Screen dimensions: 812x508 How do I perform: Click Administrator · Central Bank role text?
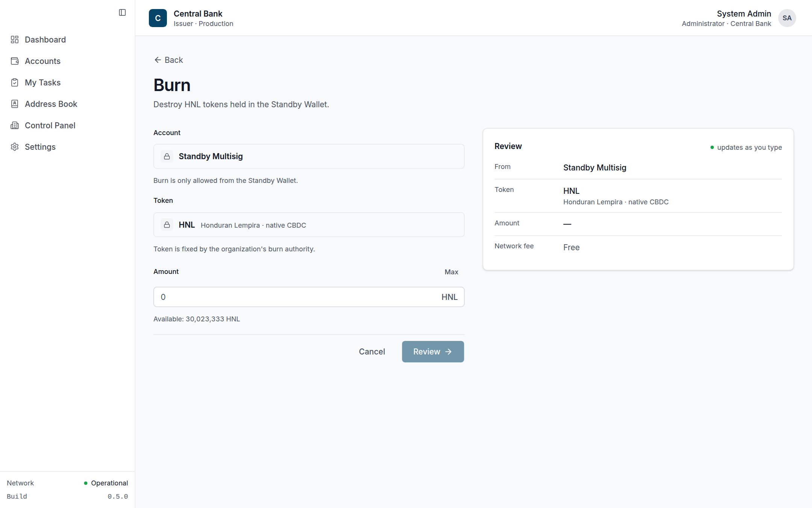click(726, 23)
